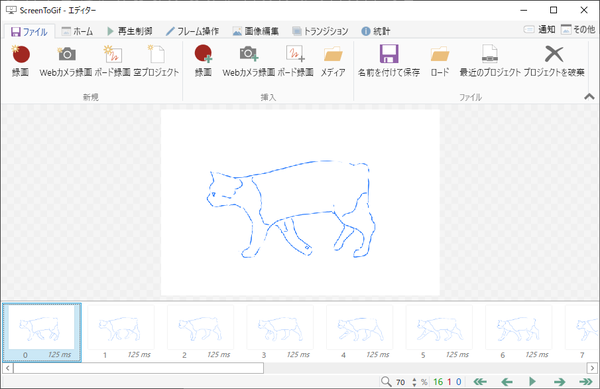Screen dimensions: 600x389
Task: Open the フレーム操作 ribbon tab
Action: point(192,31)
